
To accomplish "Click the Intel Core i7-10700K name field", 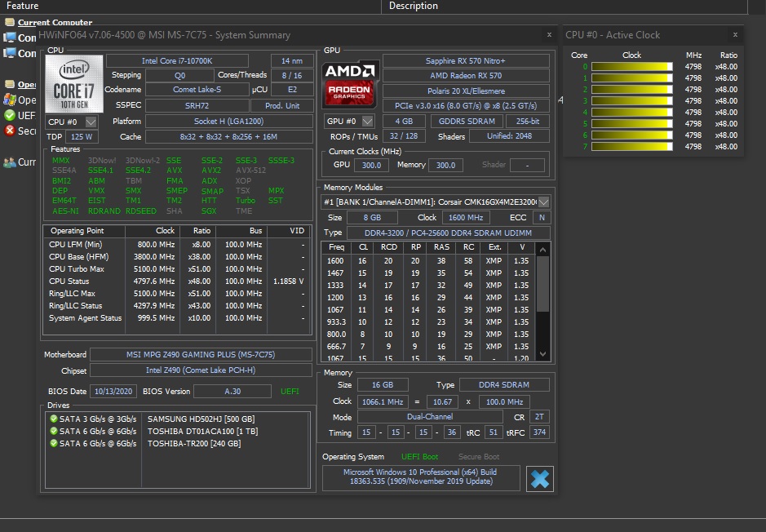I will pyautogui.click(x=177, y=61).
